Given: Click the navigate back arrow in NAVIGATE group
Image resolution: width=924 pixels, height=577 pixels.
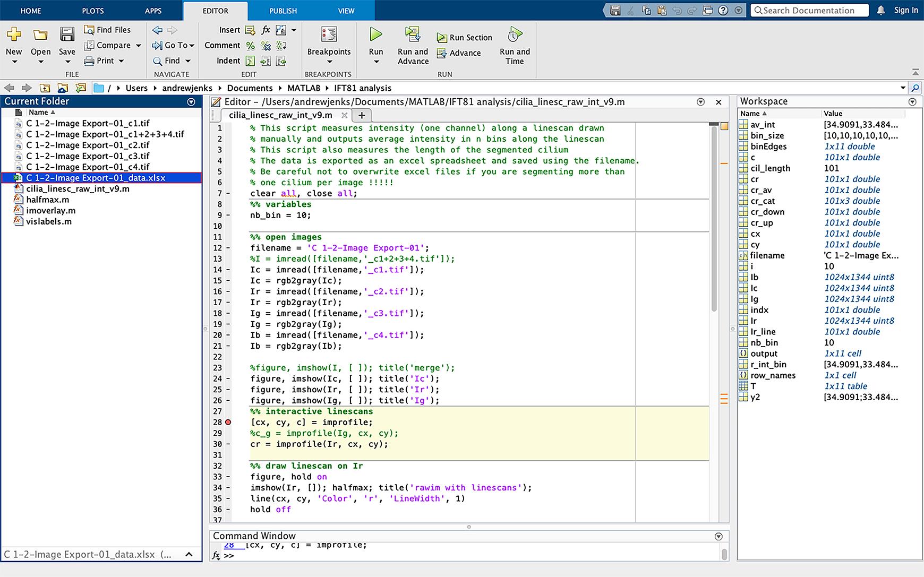Looking at the screenshot, I should coord(157,30).
